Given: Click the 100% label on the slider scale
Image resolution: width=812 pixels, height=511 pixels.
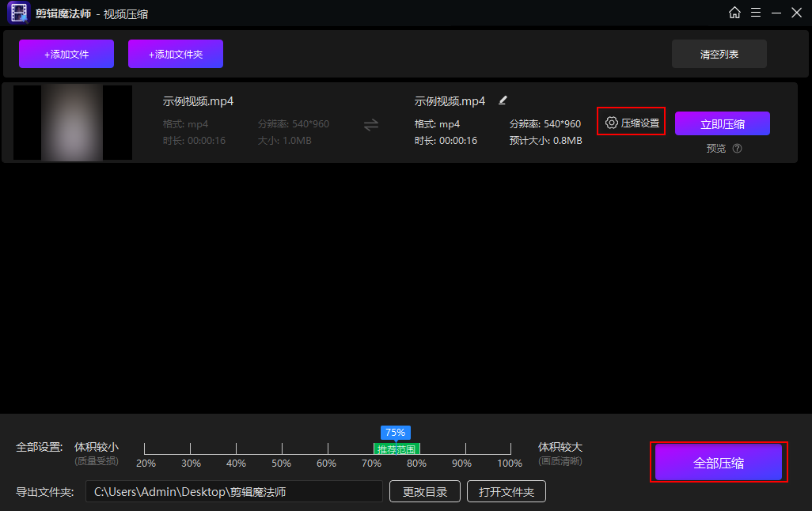Looking at the screenshot, I should [510, 464].
